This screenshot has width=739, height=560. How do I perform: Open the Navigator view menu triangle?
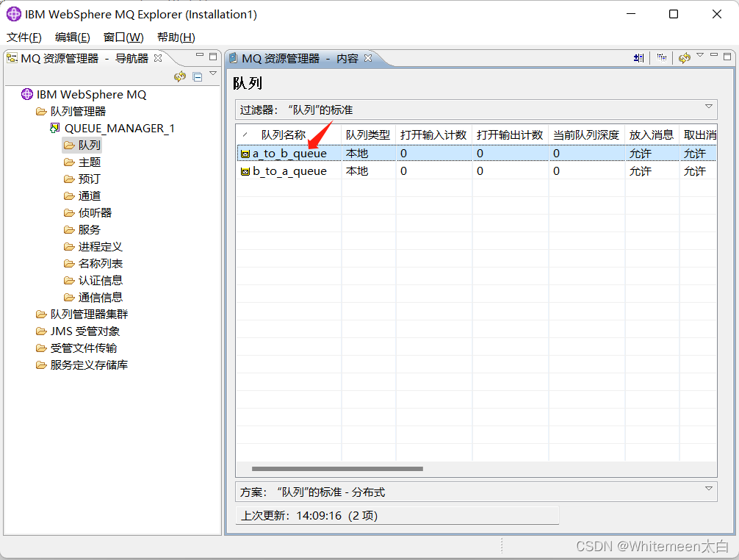[213, 73]
